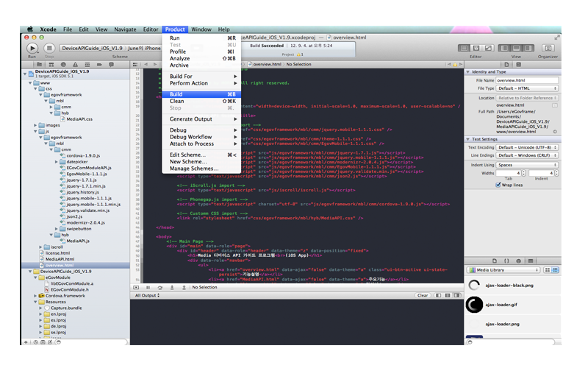Choose Archive in the Product menu
Viewport: 588px width, 368px height.
[179, 66]
